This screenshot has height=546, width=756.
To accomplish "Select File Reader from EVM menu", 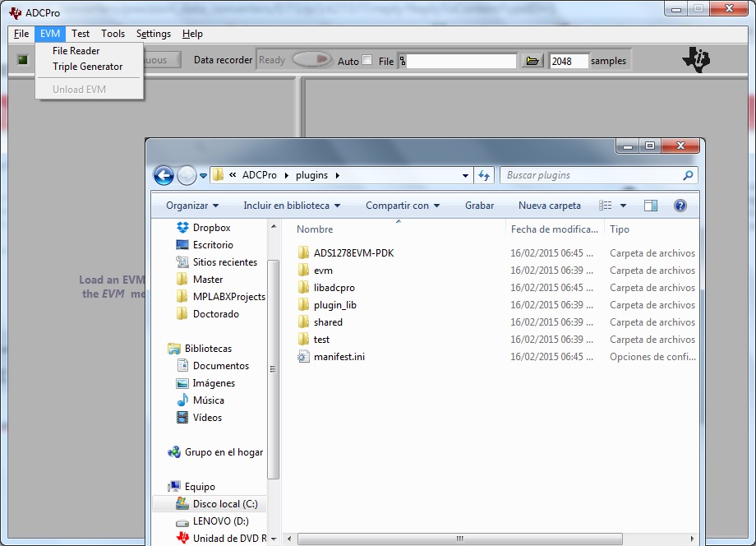I will (76, 51).
